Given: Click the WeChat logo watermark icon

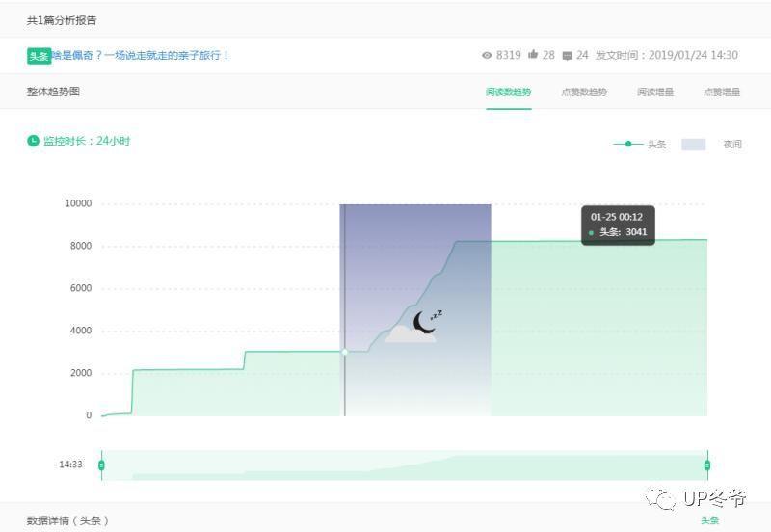Looking at the screenshot, I should (x=662, y=497).
